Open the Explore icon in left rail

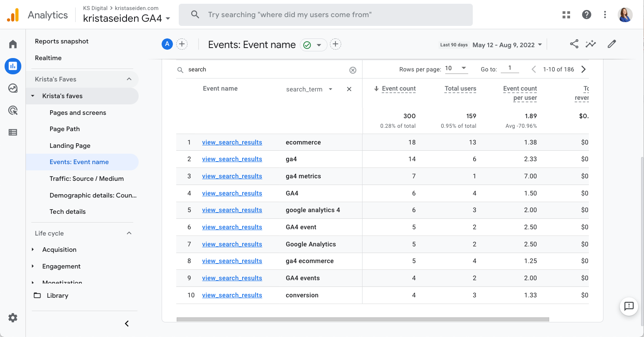pyautogui.click(x=13, y=88)
